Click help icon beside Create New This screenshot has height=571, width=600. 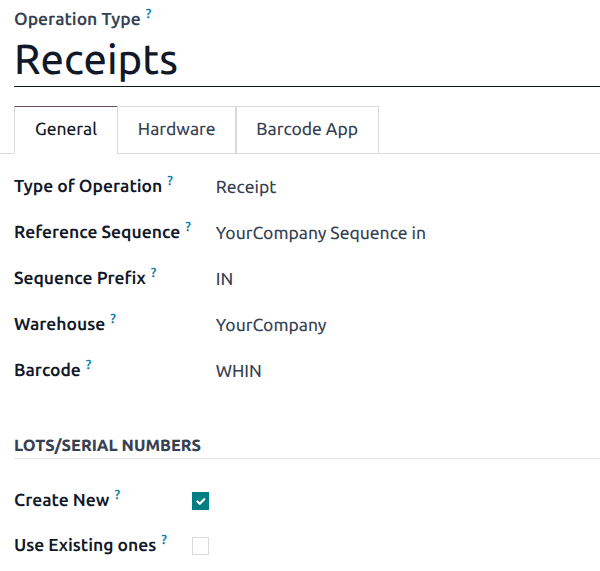[118, 494]
